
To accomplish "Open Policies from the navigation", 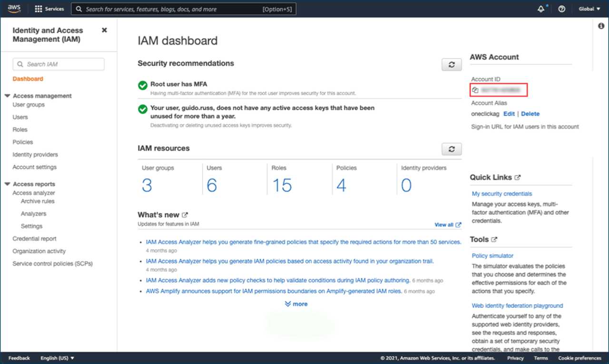I will [23, 142].
